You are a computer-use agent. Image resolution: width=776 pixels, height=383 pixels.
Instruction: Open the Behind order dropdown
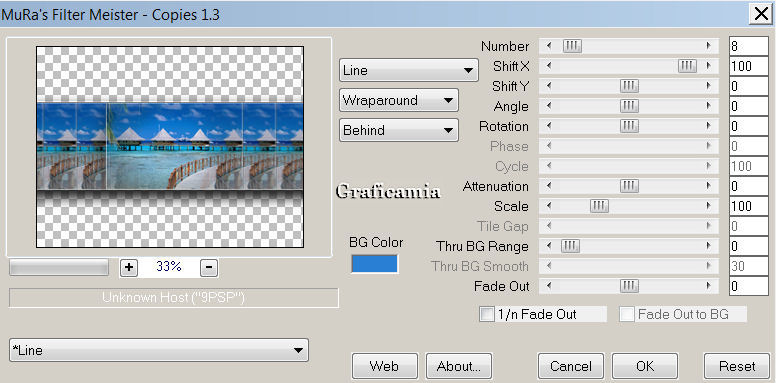(399, 131)
